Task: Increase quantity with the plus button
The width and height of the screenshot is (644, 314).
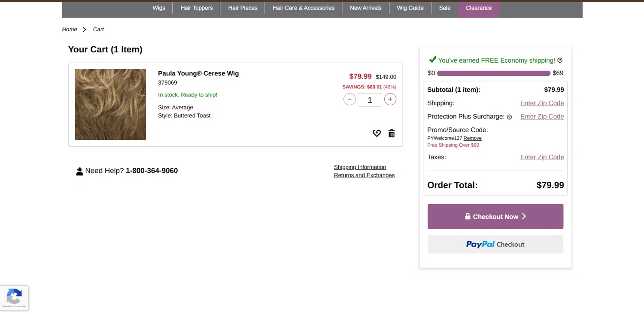Action: pos(390,100)
